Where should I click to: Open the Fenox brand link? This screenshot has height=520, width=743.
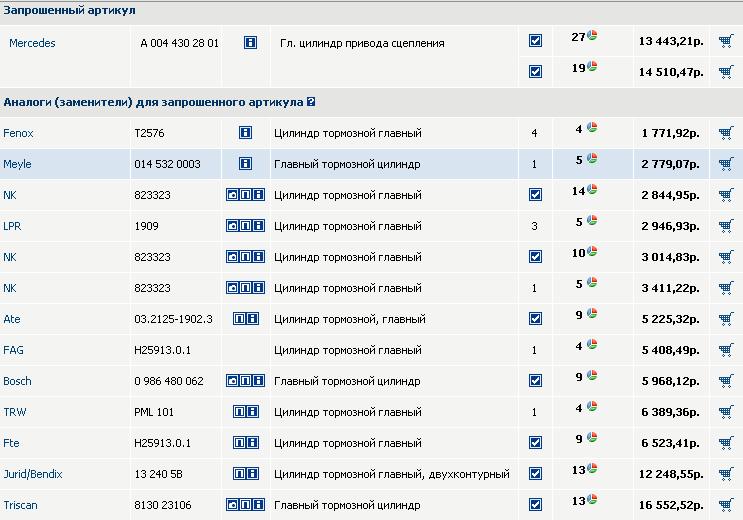(x=18, y=133)
